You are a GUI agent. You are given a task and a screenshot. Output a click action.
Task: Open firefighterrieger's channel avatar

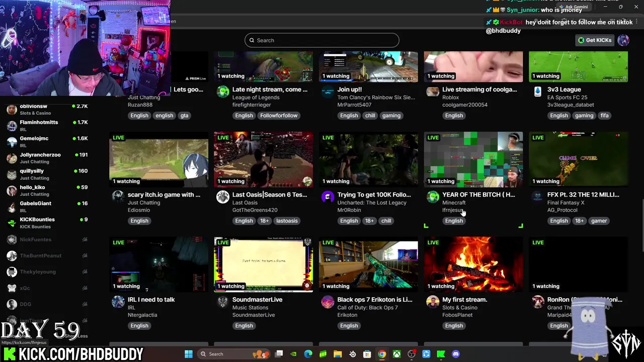[x=223, y=92]
